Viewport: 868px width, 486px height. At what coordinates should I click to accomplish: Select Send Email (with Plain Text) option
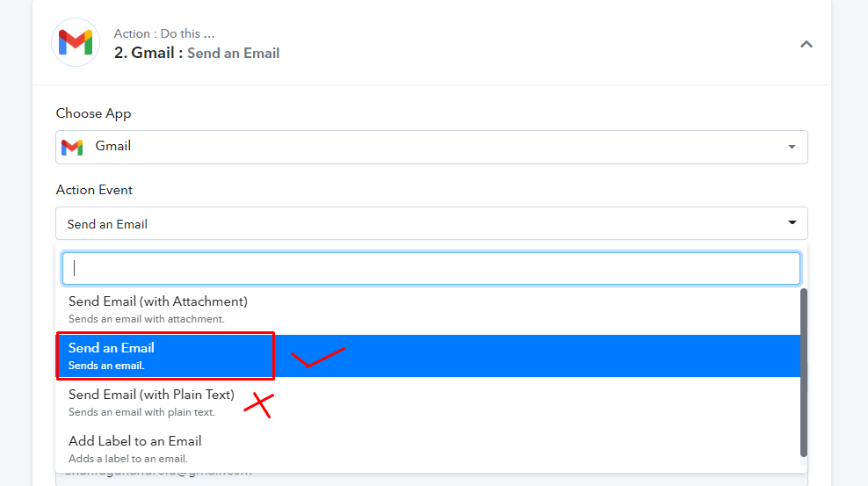pos(428,403)
